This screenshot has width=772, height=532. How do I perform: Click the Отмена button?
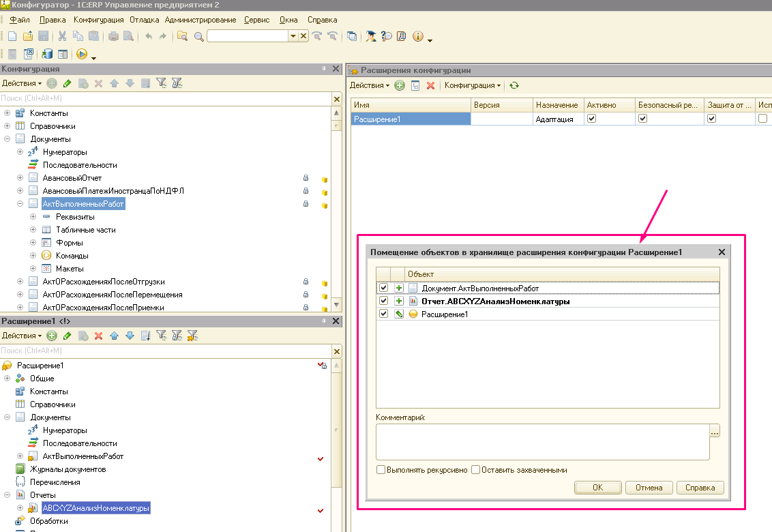pyautogui.click(x=649, y=488)
